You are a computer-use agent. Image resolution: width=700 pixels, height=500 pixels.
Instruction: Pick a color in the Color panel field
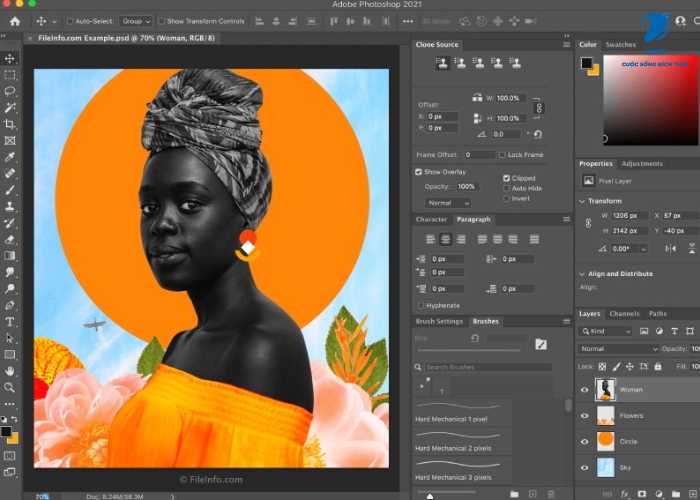[x=651, y=100]
